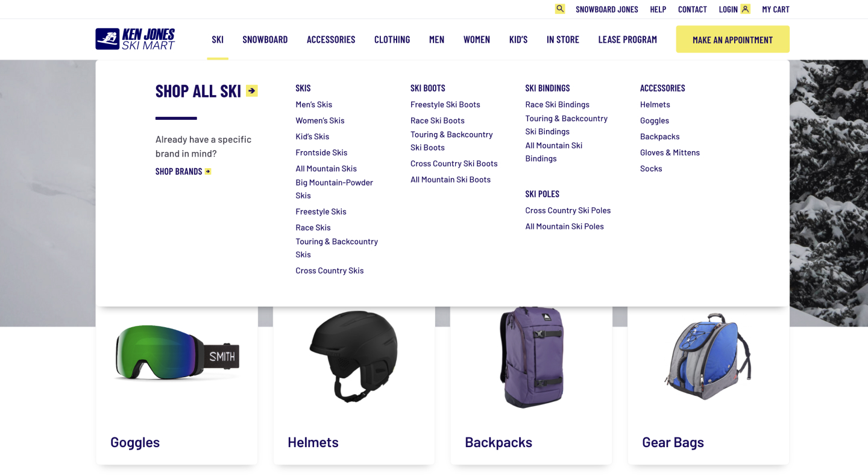Select the black helmet product image

click(354, 355)
